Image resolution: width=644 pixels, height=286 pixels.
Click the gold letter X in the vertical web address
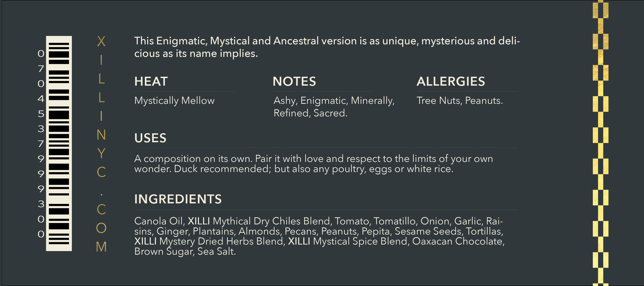(101, 42)
